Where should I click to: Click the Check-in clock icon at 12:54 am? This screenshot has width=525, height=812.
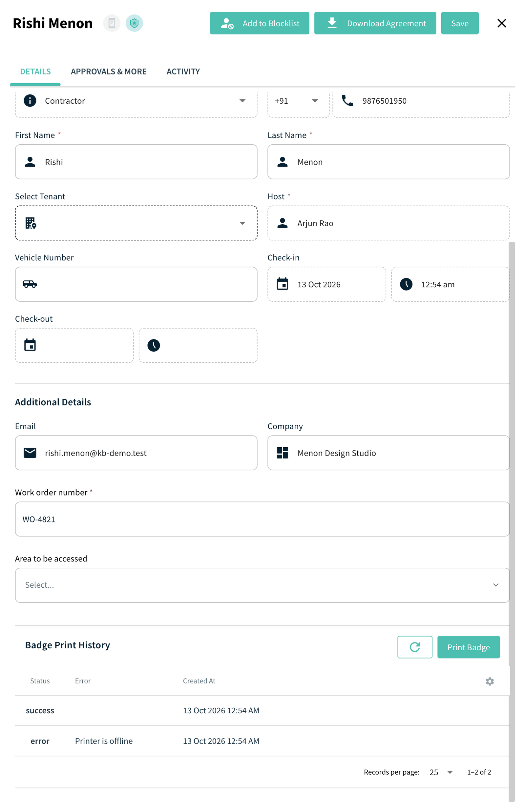click(406, 284)
